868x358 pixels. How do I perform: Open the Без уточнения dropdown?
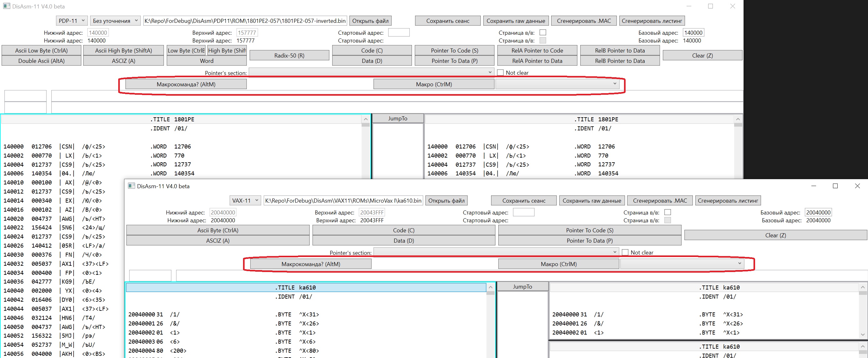pos(115,21)
